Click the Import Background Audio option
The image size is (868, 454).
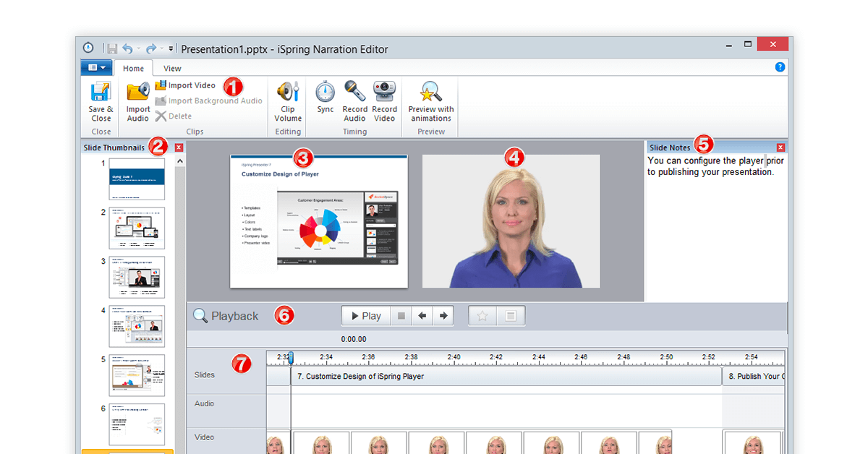208,100
